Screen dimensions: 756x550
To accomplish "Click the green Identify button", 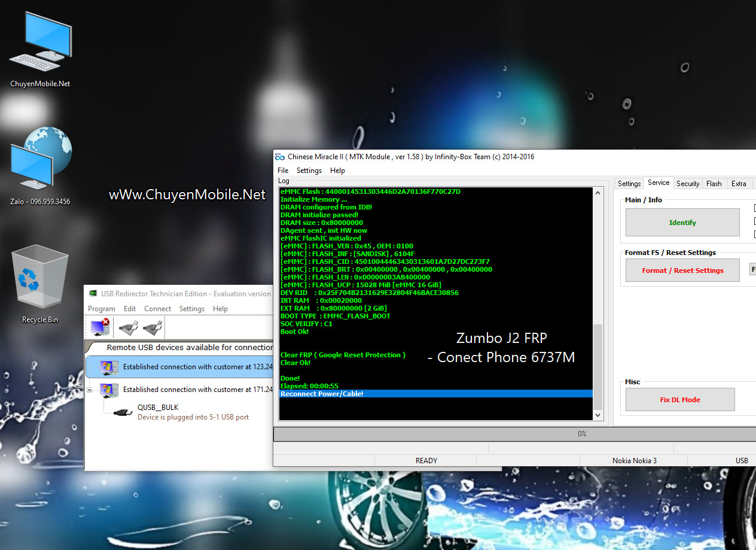I will tap(682, 223).
